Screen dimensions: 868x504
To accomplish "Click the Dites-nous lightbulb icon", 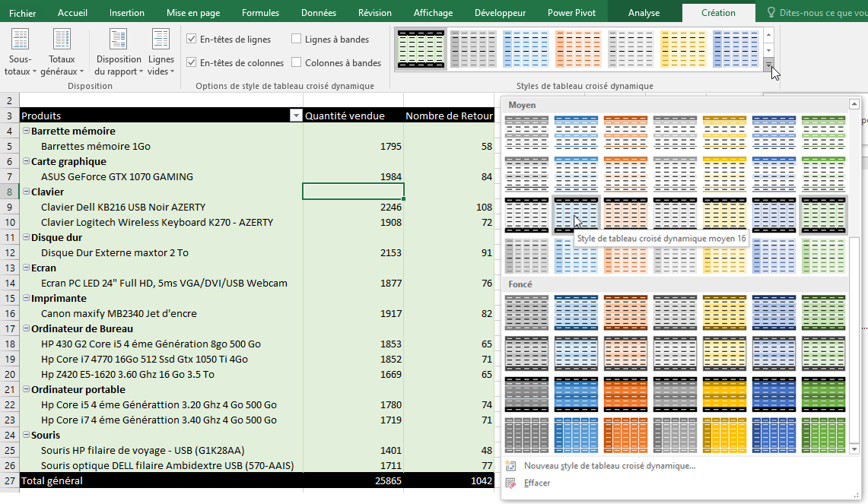I will coord(771,12).
